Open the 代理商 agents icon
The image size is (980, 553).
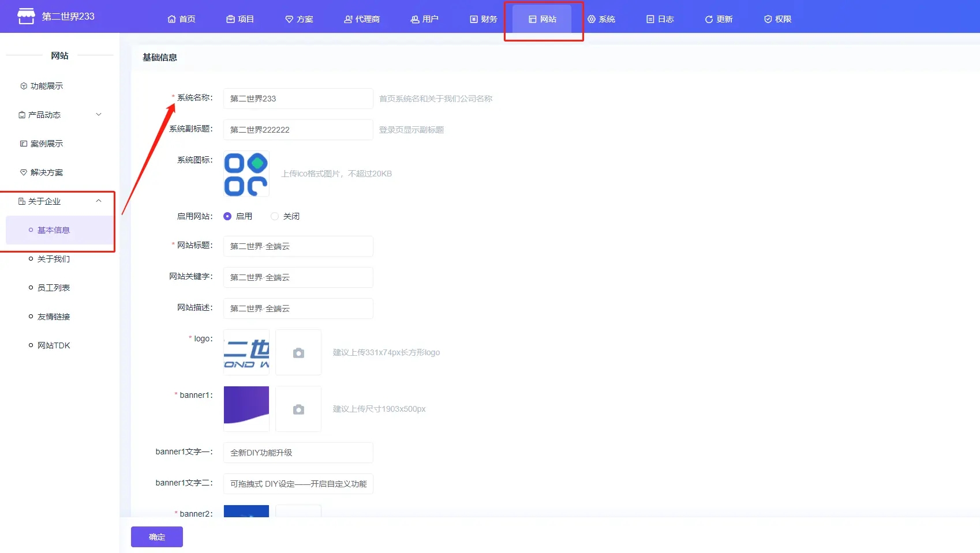coord(348,19)
